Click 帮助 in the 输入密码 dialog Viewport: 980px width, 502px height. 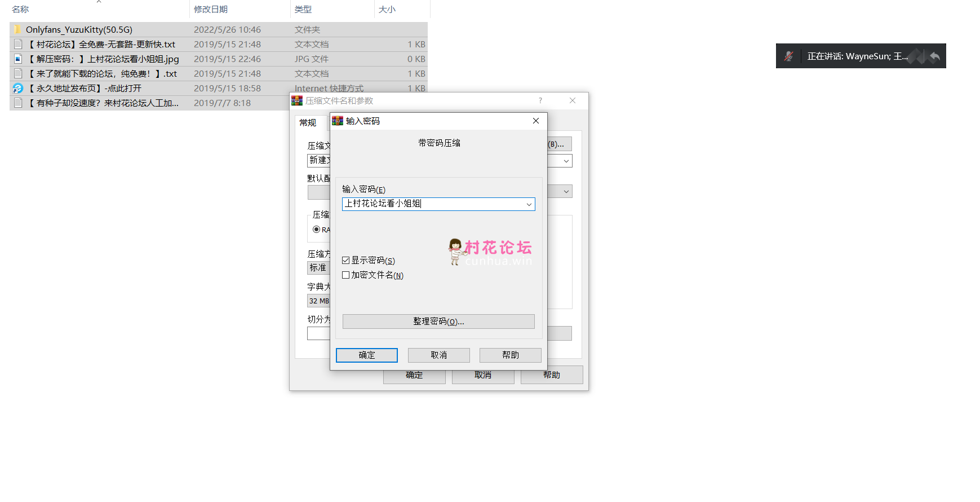[x=511, y=355]
